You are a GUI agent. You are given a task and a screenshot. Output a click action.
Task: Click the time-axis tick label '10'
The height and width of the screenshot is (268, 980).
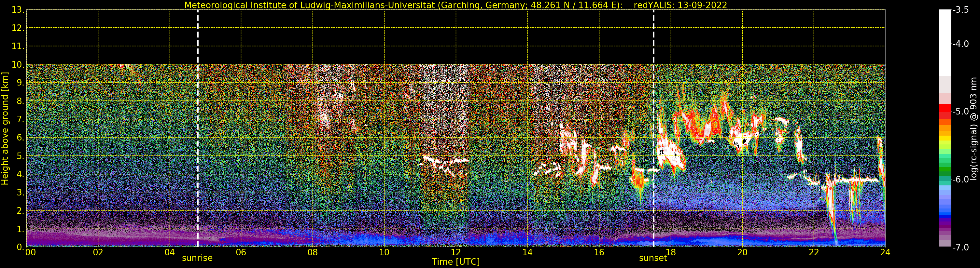384,252
